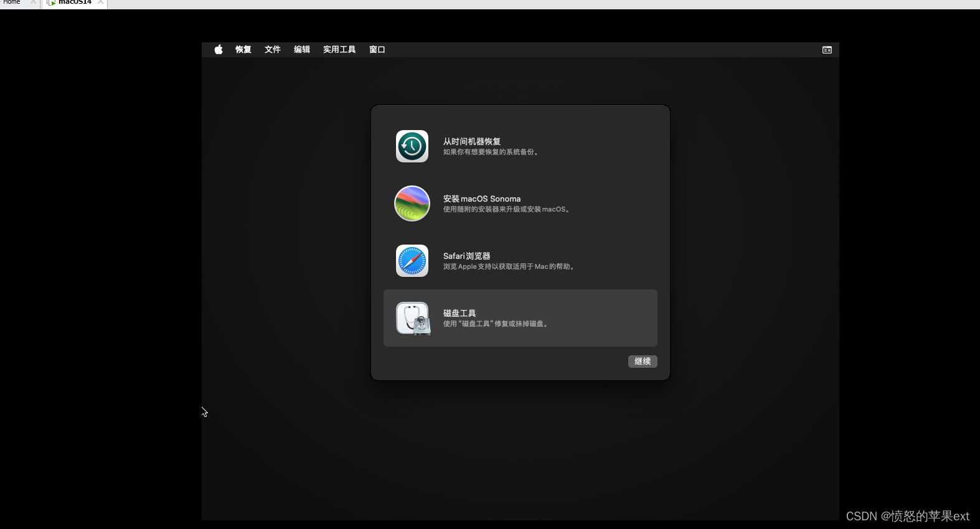Screen dimensions: 980x529
Task: Click the macOS Sonoma installer icon
Action: click(412, 204)
